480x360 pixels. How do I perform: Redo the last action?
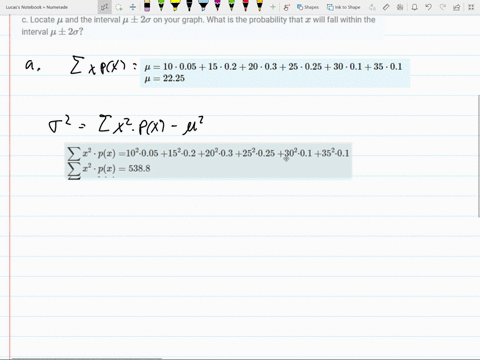pyautogui.click(x=443, y=7)
